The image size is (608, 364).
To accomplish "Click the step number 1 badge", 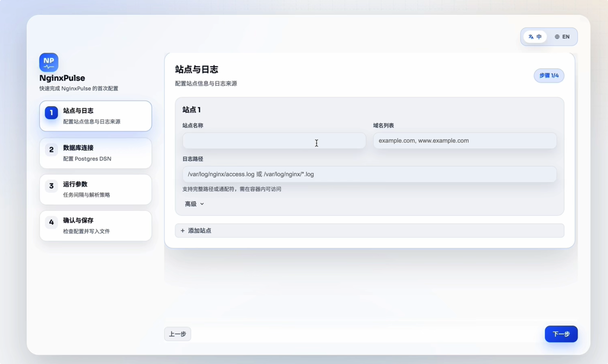I will pyautogui.click(x=51, y=113).
